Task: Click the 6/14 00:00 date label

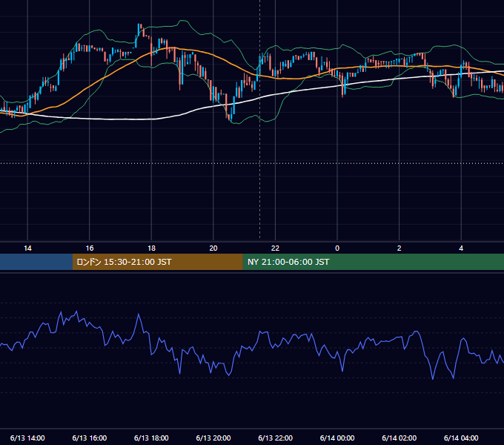Action: pyautogui.click(x=337, y=438)
